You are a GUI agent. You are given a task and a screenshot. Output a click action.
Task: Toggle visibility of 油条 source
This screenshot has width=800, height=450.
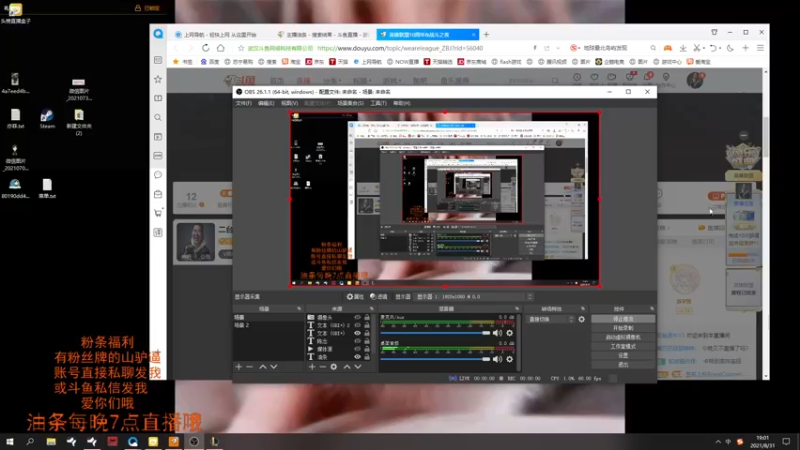tap(357, 357)
